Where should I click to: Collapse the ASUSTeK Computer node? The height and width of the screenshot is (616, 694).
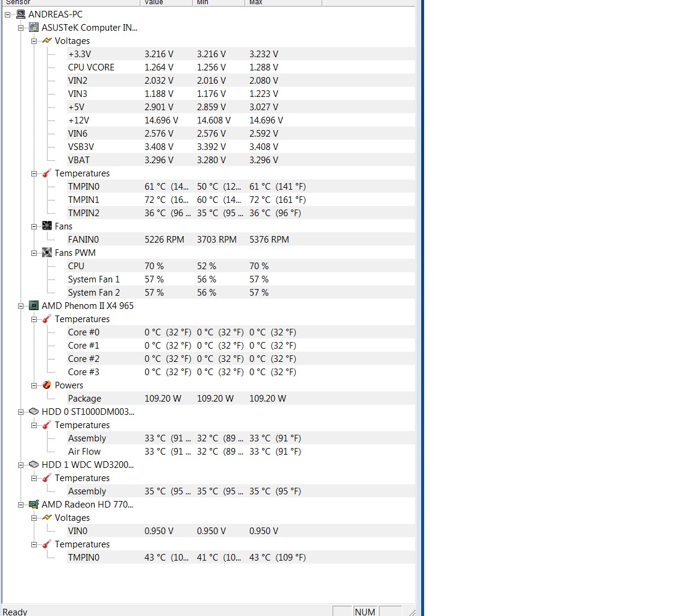(21, 28)
